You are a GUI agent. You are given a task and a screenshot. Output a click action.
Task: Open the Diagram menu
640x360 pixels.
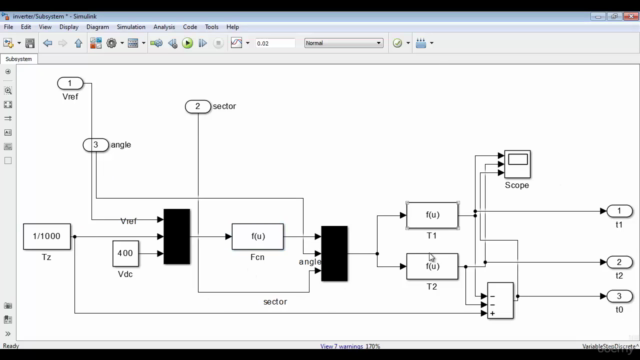pos(98,27)
